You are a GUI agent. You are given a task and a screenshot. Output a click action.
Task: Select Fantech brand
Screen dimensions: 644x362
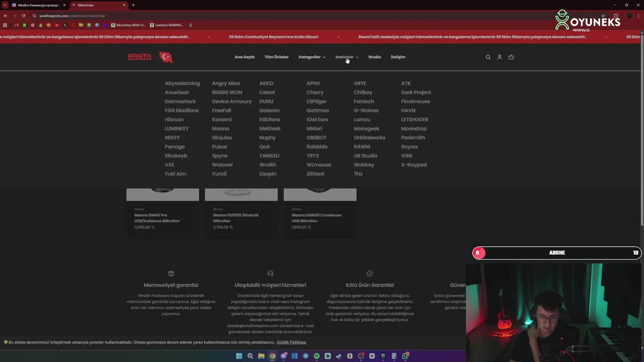(x=364, y=102)
